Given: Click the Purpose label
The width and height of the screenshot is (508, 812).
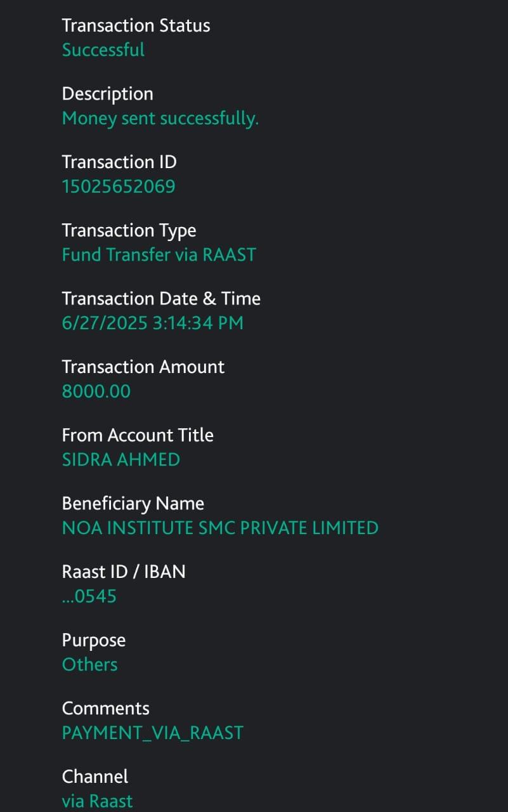Looking at the screenshot, I should click(94, 641).
